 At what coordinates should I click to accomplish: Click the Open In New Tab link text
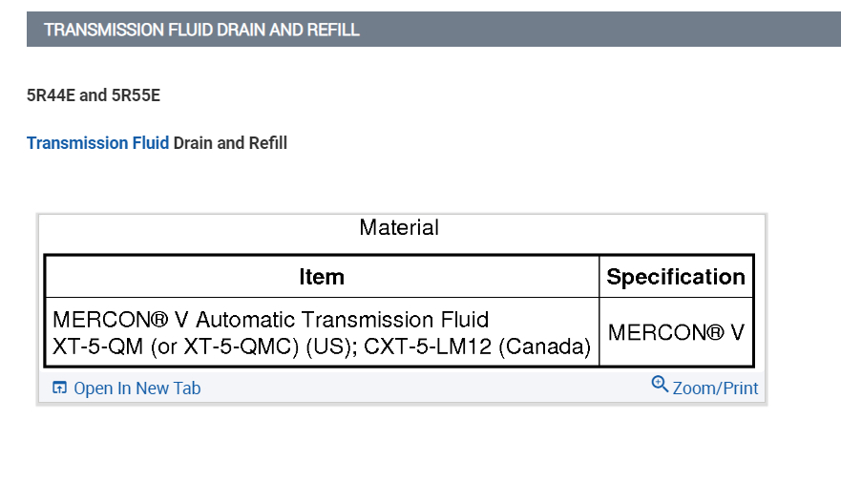tap(137, 388)
